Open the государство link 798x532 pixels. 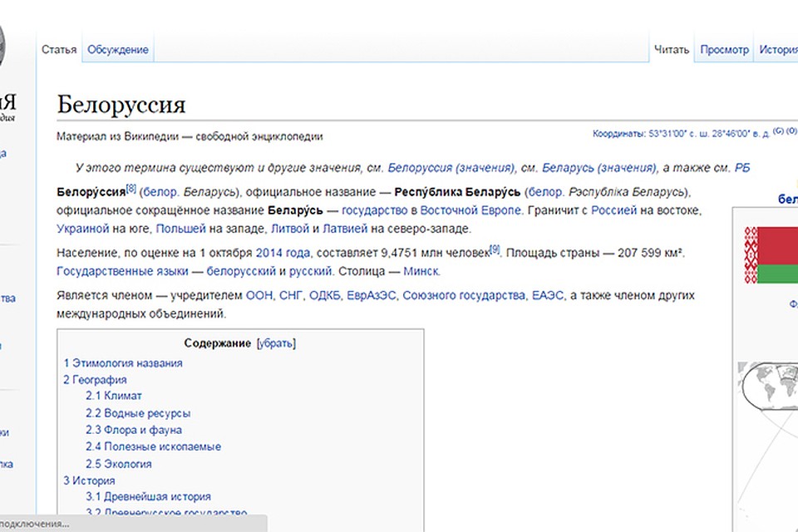[375, 210]
